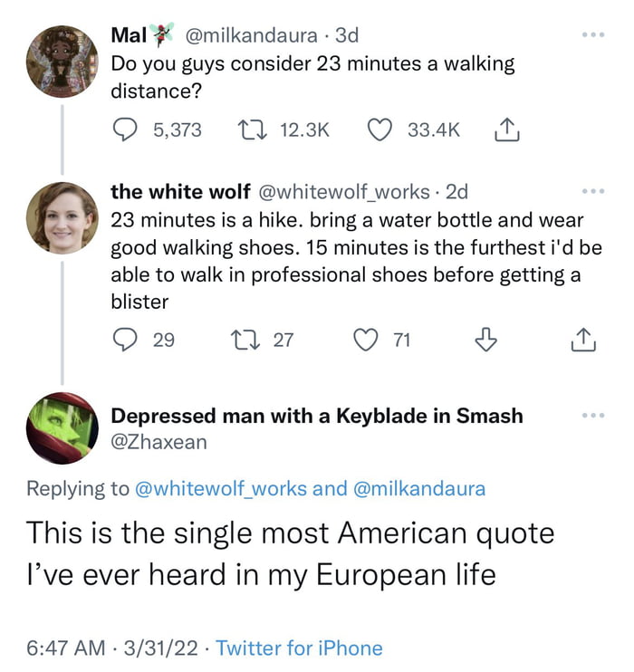The image size is (634, 672).
Task: Open more options on Mal's tweet
Action: coord(593,34)
